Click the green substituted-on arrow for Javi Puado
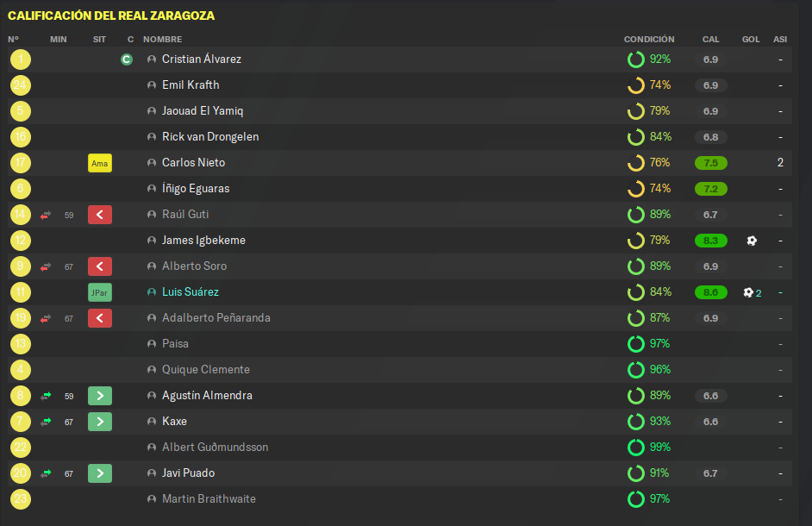This screenshot has height=526, width=812. pos(100,473)
